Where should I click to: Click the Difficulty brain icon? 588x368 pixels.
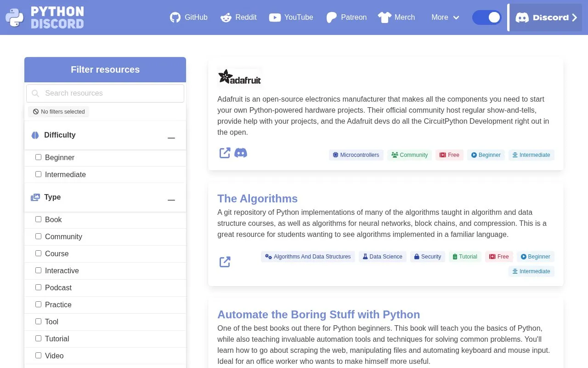(35, 135)
